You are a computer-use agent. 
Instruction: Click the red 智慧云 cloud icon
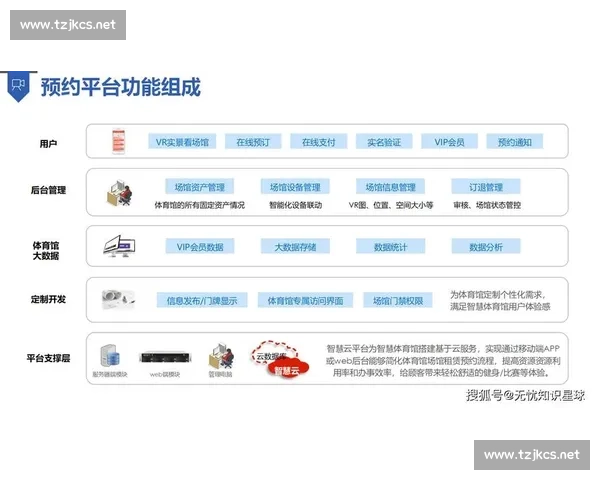point(287,369)
